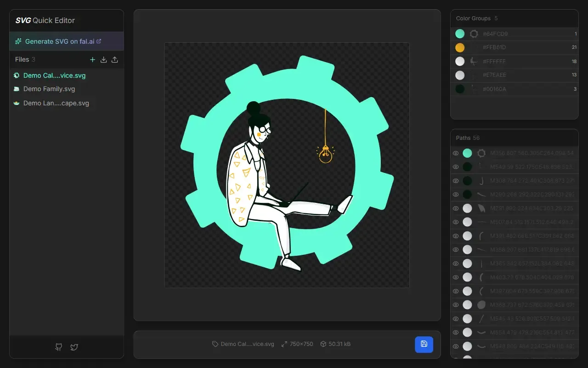
Task: Click the gear preview of the #64FCD9 group
Action: click(474, 34)
